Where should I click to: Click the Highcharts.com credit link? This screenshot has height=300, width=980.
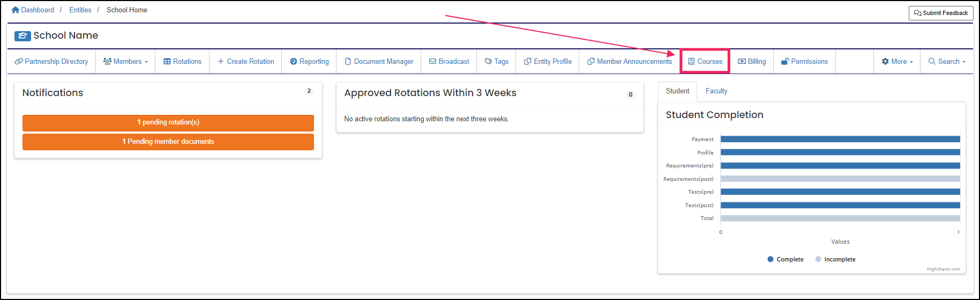point(944,269)
